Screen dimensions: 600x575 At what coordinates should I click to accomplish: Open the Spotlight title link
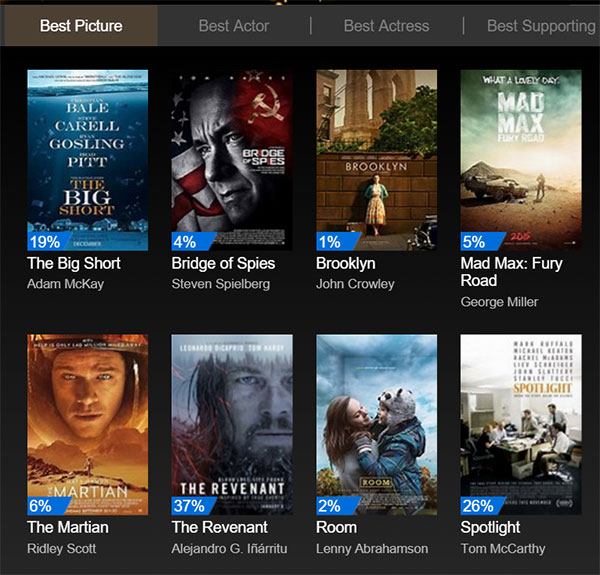pyautogui.click(x=490, y=528)
